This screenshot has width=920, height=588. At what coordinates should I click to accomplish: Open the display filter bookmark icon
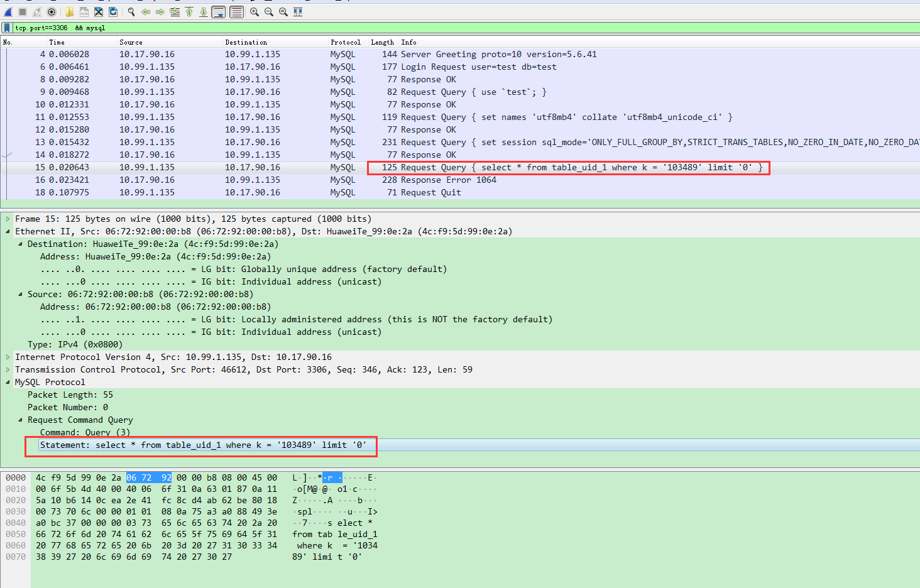tap(7, 28)
